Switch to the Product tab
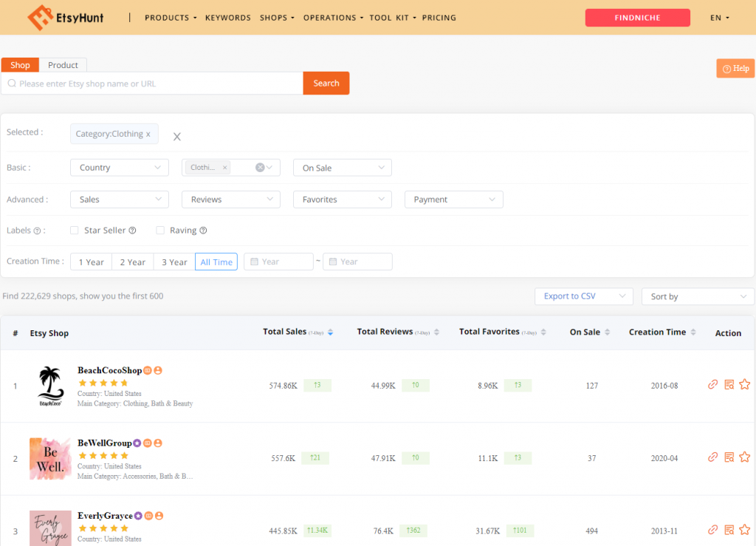The width and height of the screenshot is (756, 546). [x=63, y=65]
